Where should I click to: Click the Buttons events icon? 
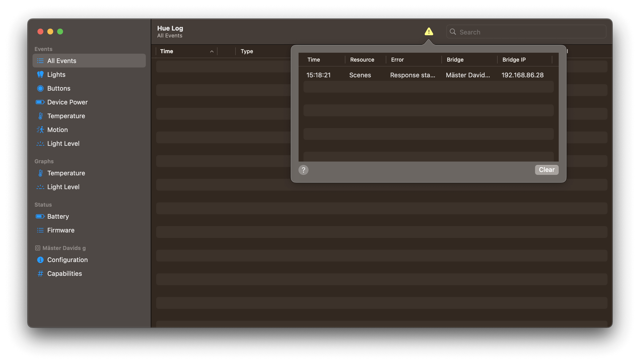pyautogui.click(x=40, y=88)
